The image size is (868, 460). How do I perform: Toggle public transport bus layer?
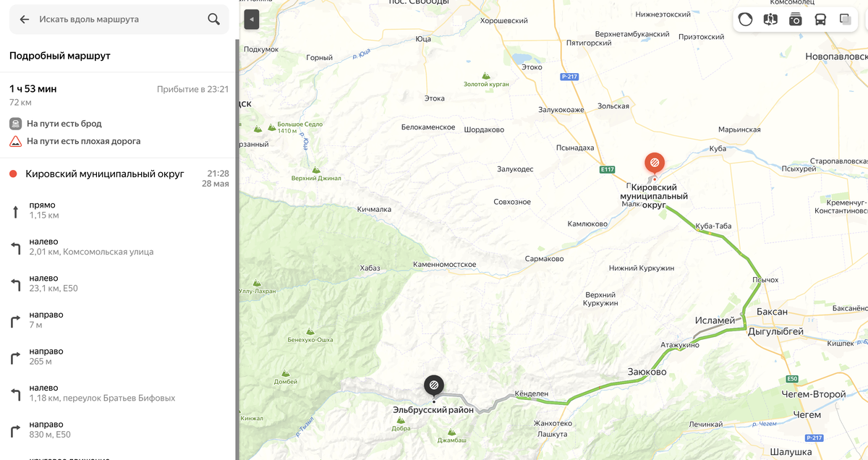click(820, 20)
